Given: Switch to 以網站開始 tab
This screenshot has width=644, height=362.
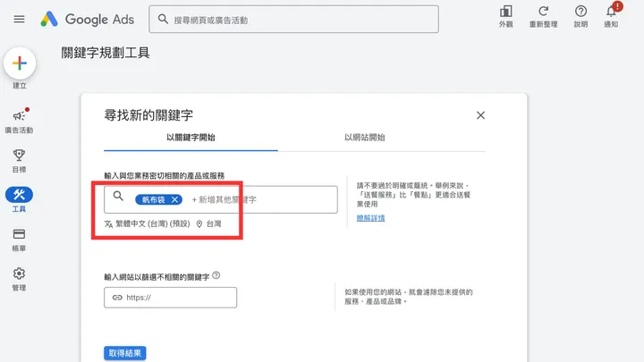Looking at the screenshot, I should coord(364,138).
